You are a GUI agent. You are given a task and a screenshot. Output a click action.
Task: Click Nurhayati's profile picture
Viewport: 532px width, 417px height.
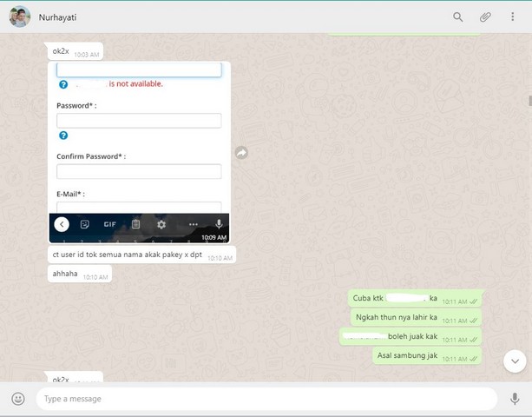click(x=20, y=17)
